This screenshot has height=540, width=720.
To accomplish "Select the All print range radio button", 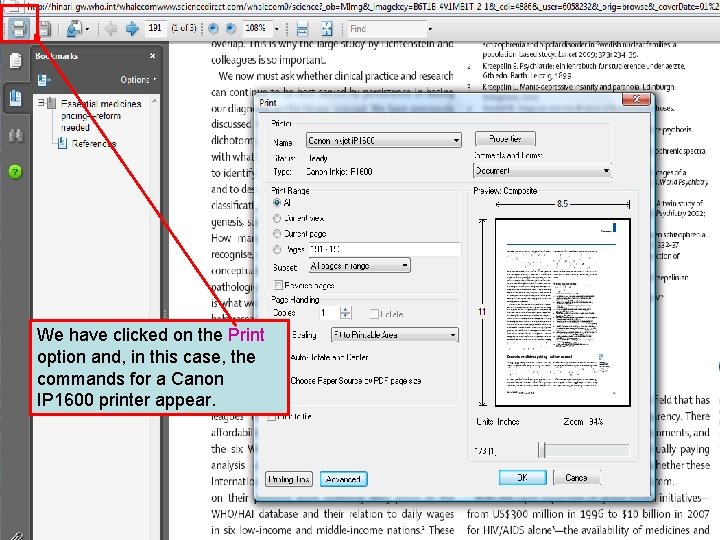I will click(x=277, y=202).
